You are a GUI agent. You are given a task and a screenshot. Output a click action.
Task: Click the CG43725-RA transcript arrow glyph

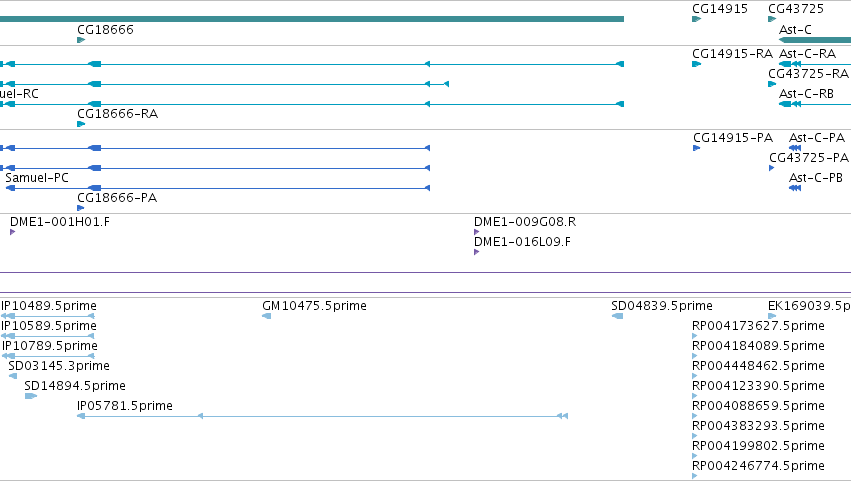(x=772, y=84)
